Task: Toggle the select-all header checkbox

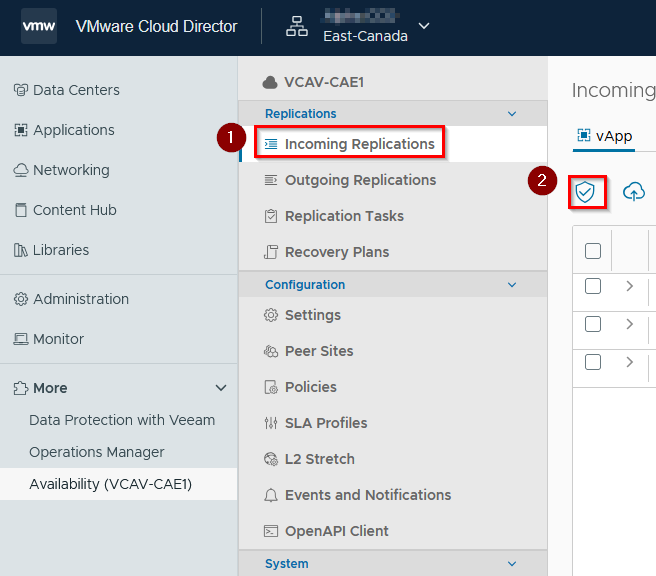Action: [x=593, y=251]
